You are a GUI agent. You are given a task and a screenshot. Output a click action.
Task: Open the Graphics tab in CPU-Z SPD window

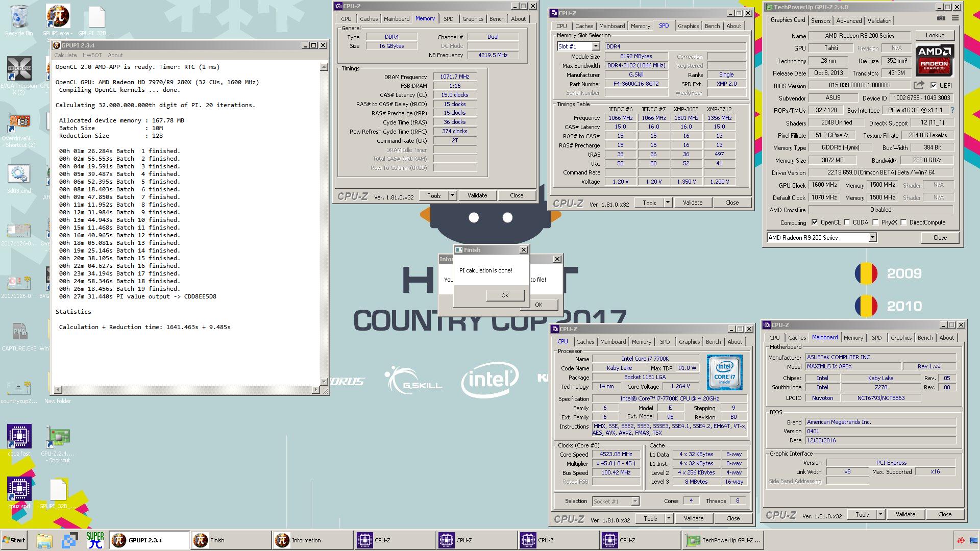point(688,26)
